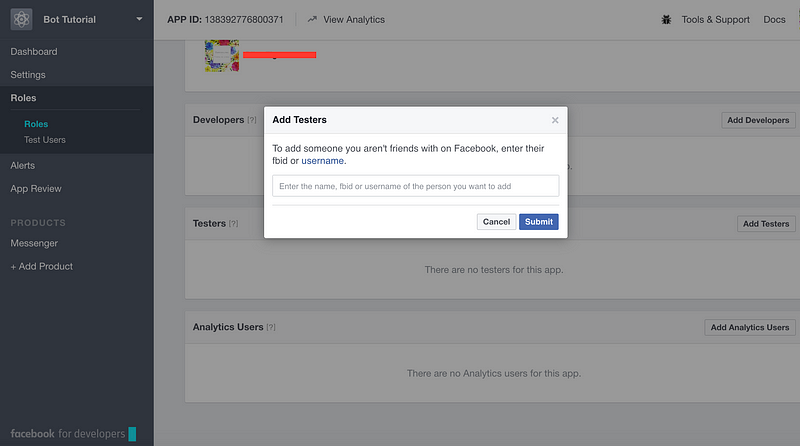The height and width of the screenshot is (446, 800).
Task: Click the bug report icon
Action: pos(666,19)
